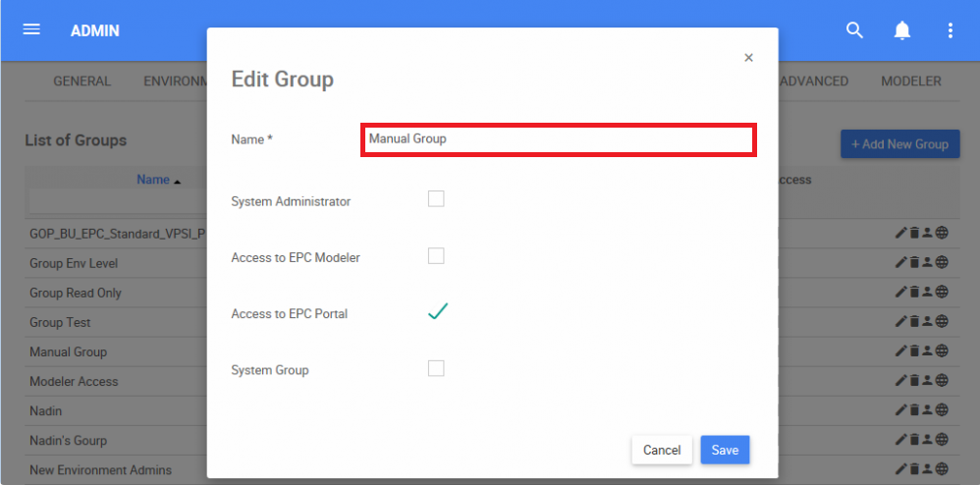This screenshot has height=485, width=980.
Task: Click the edit pencil for Group Env Level
Action: point(901,263)
